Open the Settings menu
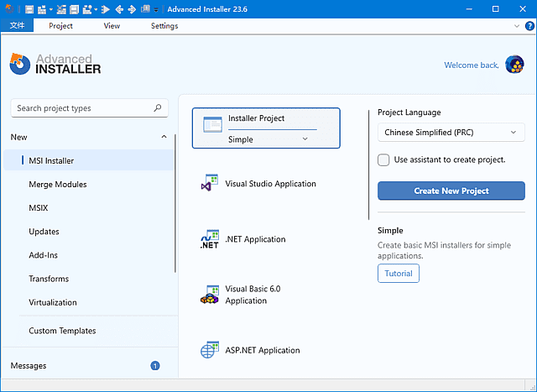537x392 pixels. pyautogui.click(x=164, y=26)
